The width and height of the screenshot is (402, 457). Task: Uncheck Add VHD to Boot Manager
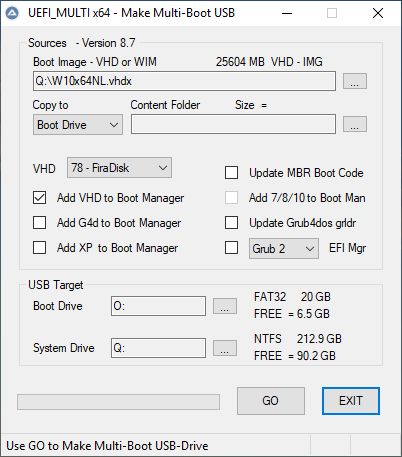(40, 198)
